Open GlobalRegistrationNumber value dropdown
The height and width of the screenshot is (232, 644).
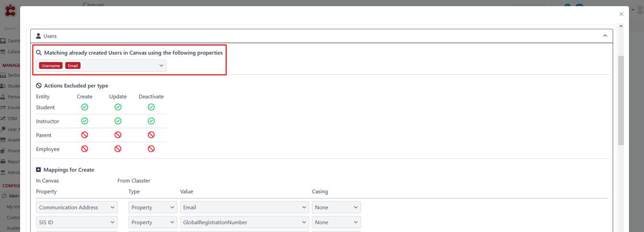click(245, 222)
